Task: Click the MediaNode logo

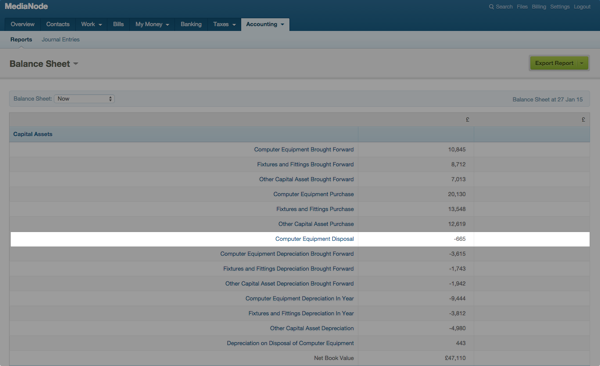Action: pos(26,7)
